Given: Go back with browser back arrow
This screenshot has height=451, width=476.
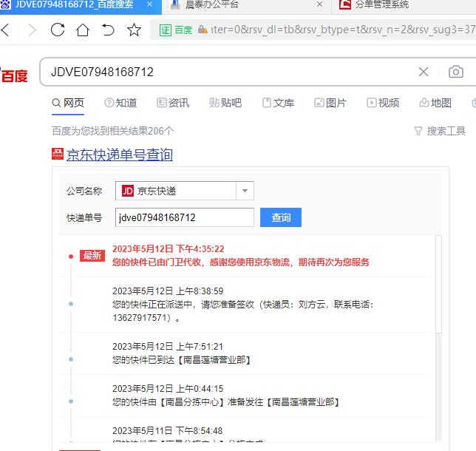Looking at the screenshot, I should point(6,30).
